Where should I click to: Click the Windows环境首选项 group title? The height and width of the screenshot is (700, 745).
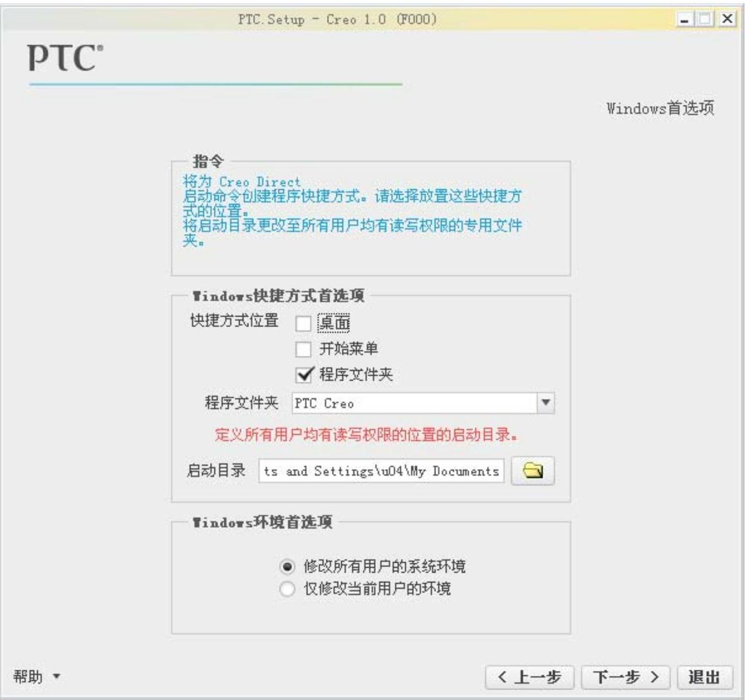pyautogui.click(x=262, y=522)
